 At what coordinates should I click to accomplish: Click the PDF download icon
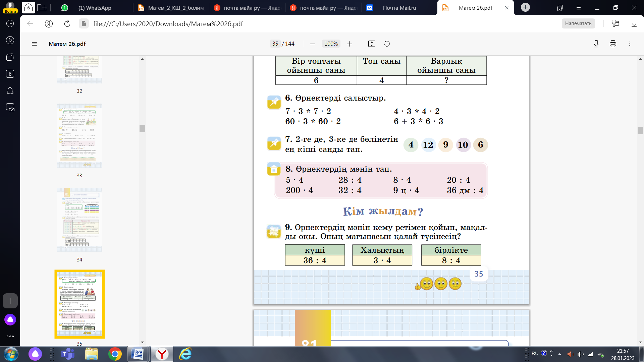pyautogui.click(x=596, y=44)
